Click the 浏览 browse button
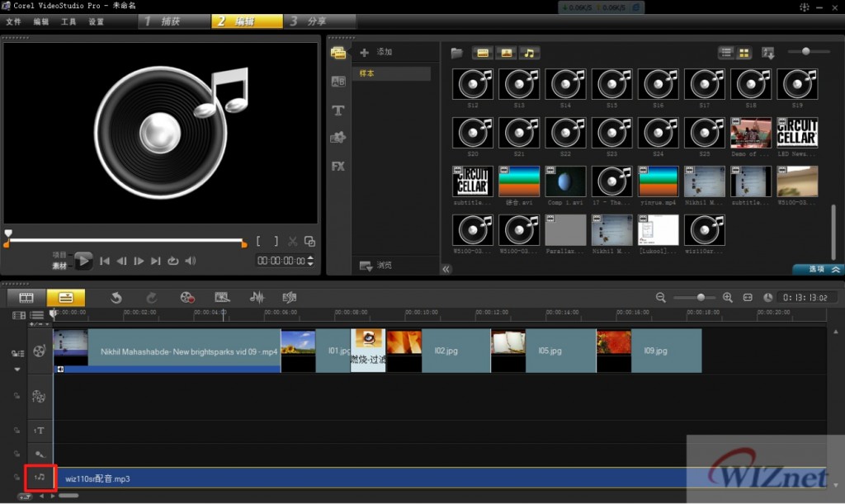 [x=376, y=266]
